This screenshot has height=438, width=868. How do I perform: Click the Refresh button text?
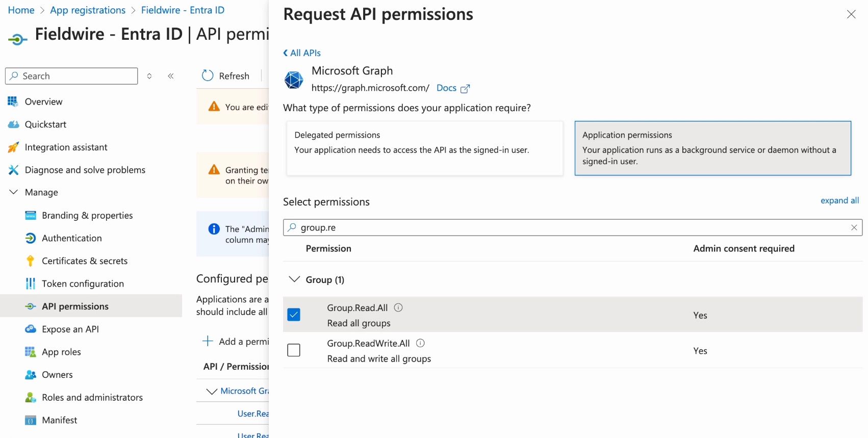pos(234,76)
